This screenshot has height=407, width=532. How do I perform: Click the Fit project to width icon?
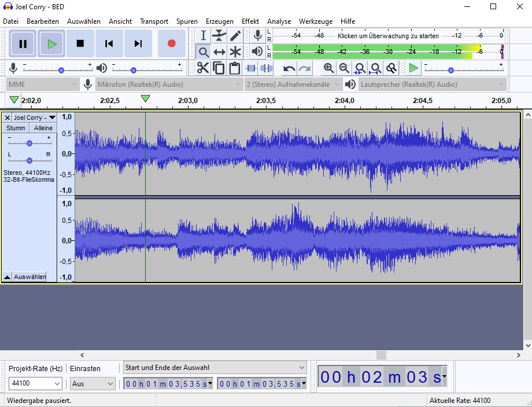[x=376, y=68]
